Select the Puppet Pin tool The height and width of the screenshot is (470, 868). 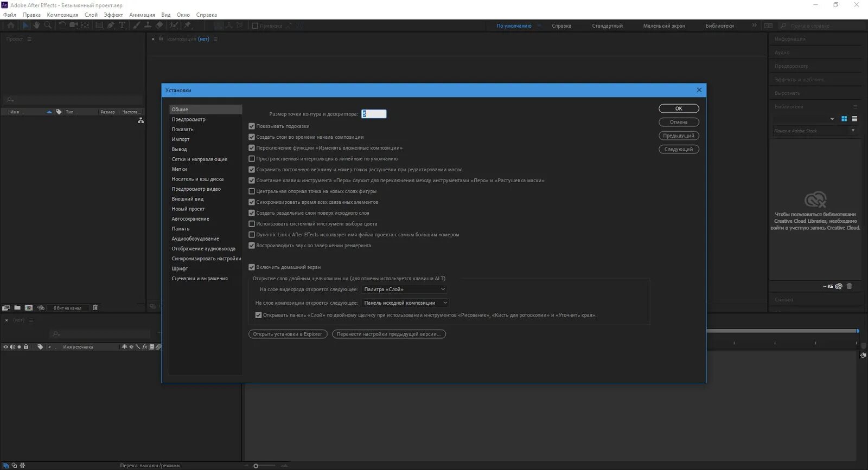(x=188, y=25)
